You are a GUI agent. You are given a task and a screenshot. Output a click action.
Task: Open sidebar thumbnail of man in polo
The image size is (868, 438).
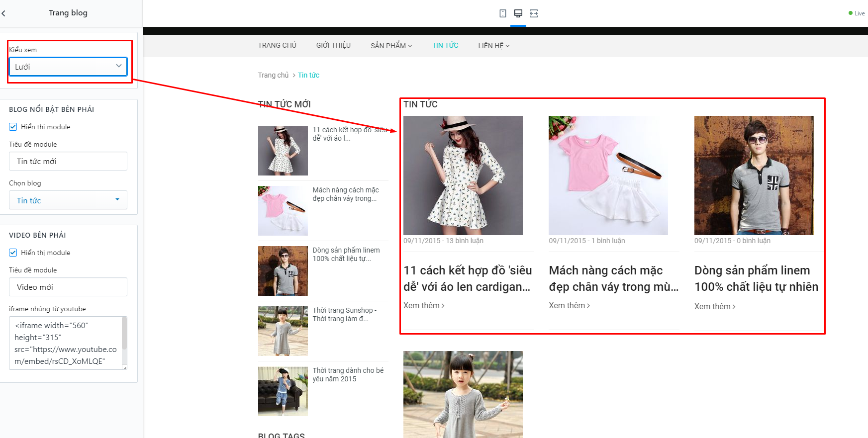pyautogui.click(x=283, y=271)
